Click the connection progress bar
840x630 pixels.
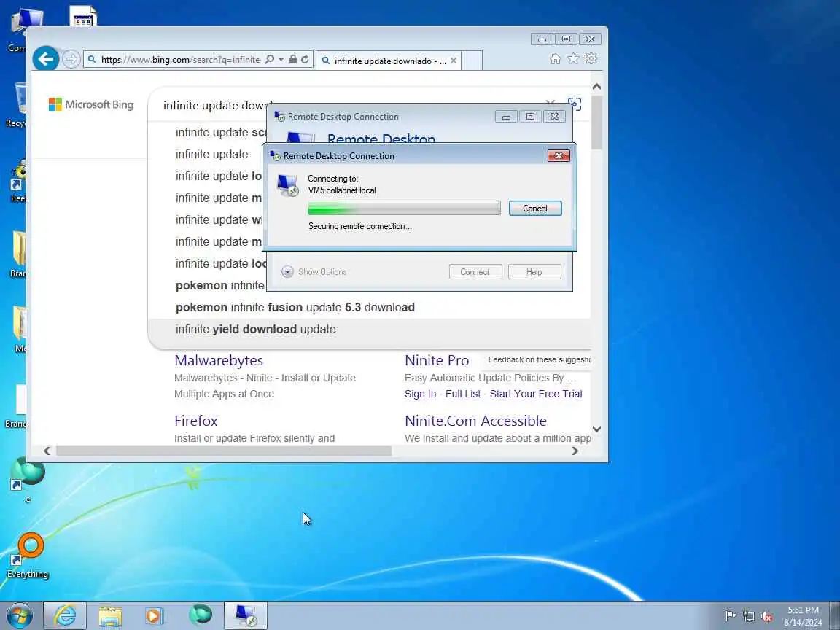pos(405,208)
